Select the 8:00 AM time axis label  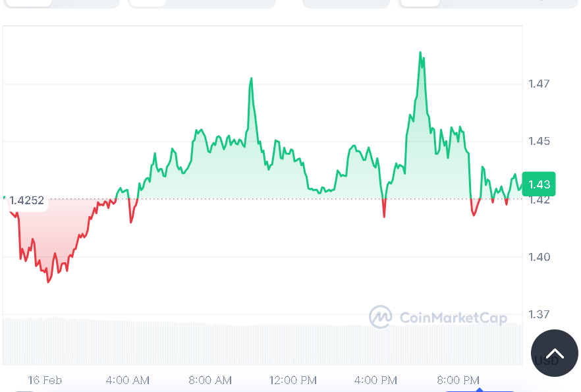pyautogui.click(x=210, y=380)
